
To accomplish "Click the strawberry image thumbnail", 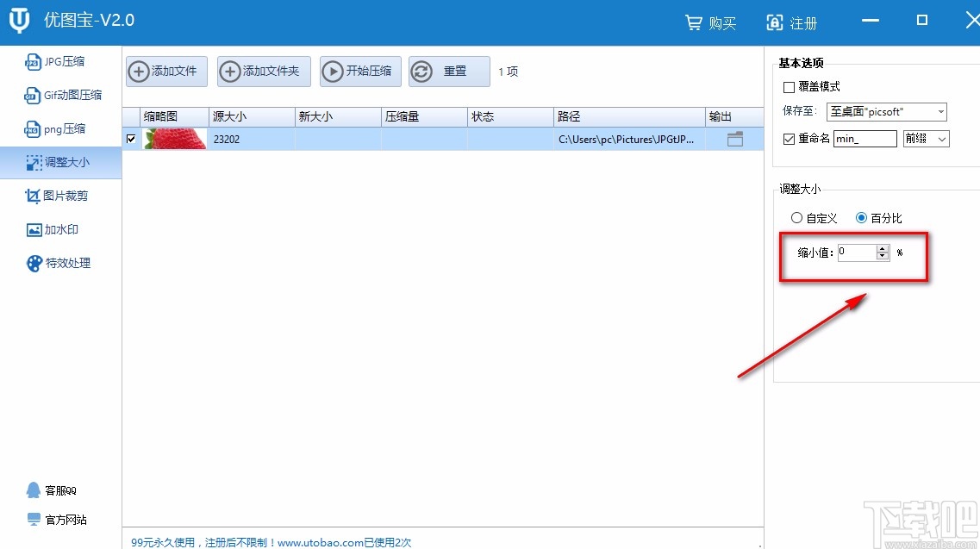I will pos(174,138).
